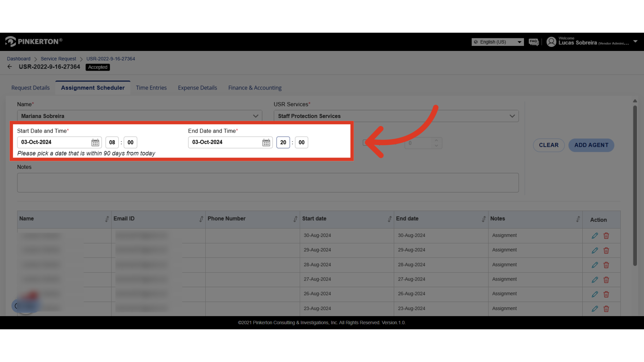Open the English (US) language selector

[497, 42]
